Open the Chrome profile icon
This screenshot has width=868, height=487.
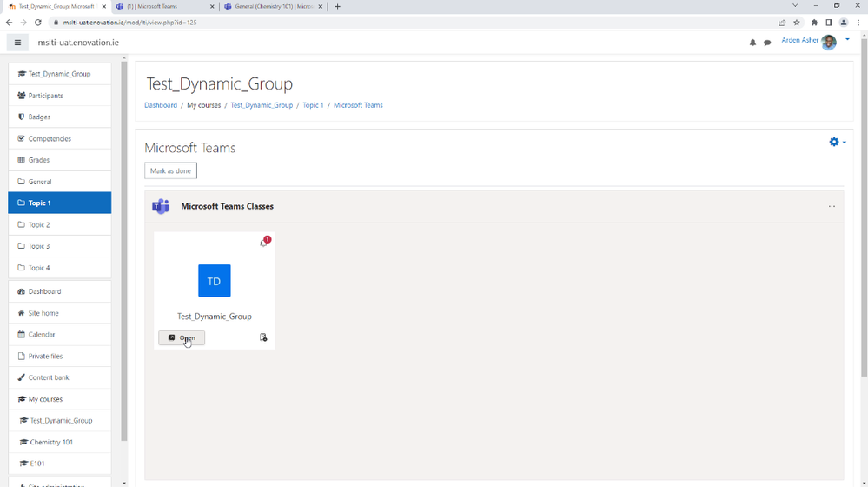tap(844, 23)
